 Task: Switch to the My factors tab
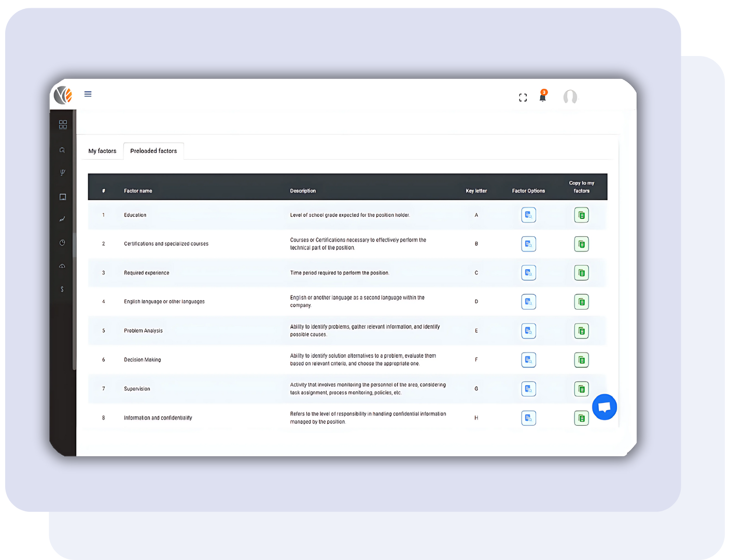(102, 151)
